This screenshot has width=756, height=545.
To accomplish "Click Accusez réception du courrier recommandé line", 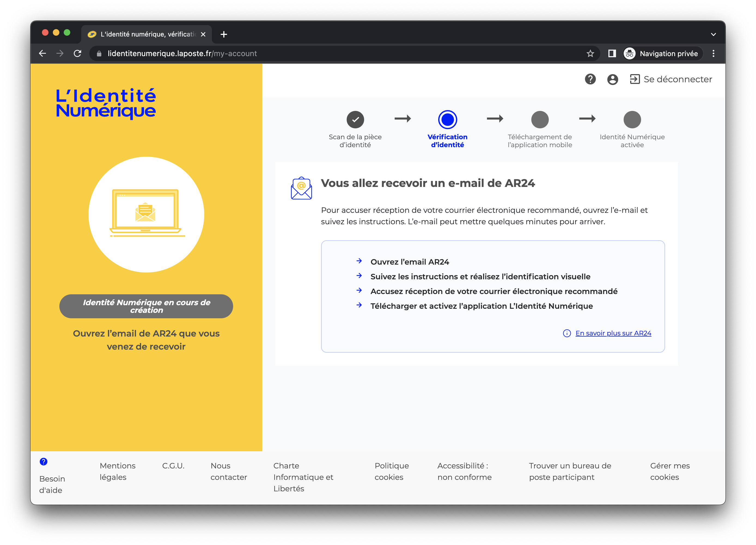I will [x=494, y=291].
